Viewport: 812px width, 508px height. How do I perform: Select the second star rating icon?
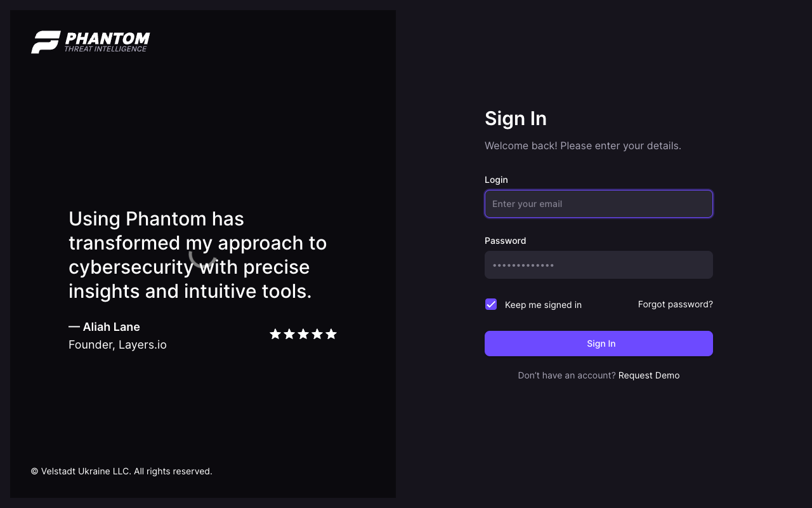(289, 333)
